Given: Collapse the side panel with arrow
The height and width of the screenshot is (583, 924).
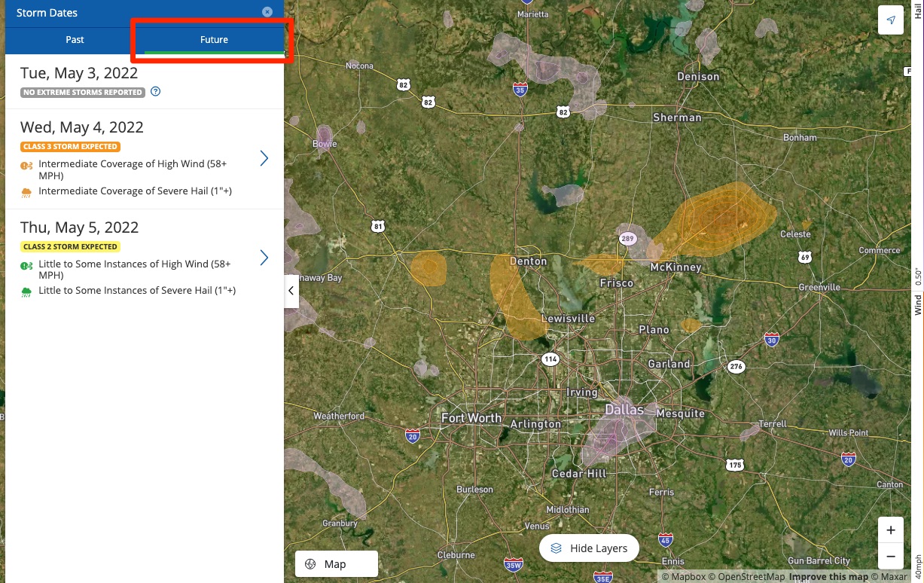Looking at the screenshot, I should tap(291, 291).
